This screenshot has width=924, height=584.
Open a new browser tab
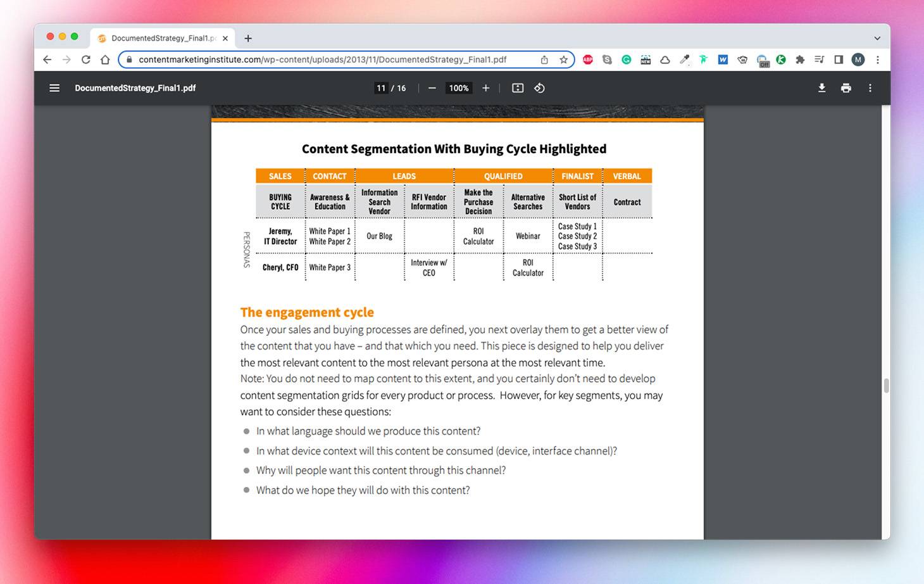click(x=248, y=38)
